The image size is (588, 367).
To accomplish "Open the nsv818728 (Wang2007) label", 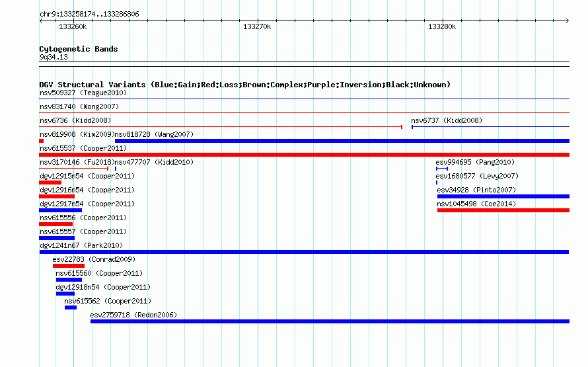I will tap(154, 134).
